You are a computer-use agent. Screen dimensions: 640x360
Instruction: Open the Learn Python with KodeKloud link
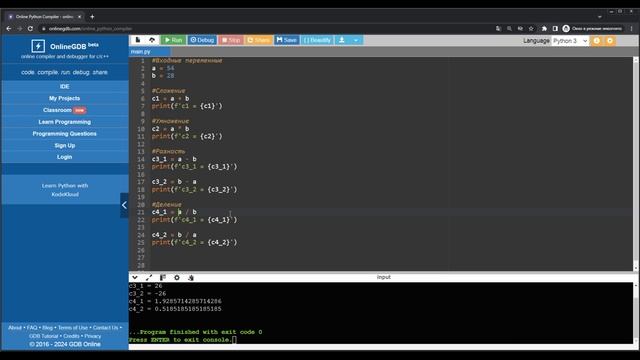(x=65, y=190)
